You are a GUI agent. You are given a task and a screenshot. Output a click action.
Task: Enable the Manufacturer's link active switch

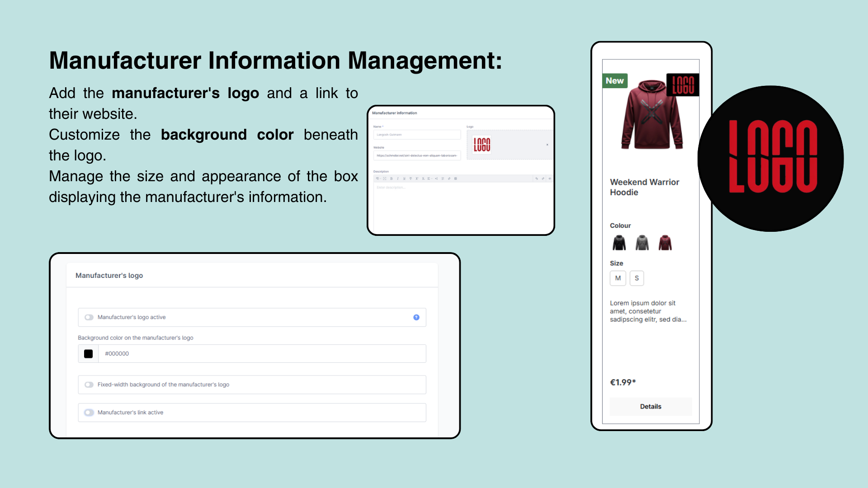pos(89,413)
